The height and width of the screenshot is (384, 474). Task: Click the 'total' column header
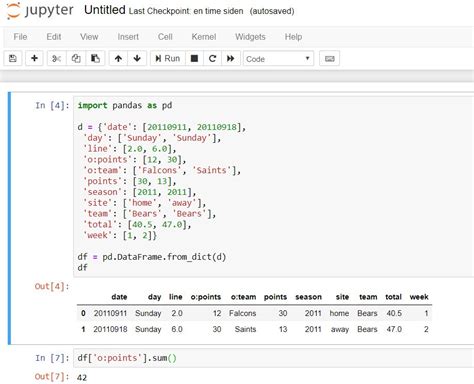pos(393,297)
